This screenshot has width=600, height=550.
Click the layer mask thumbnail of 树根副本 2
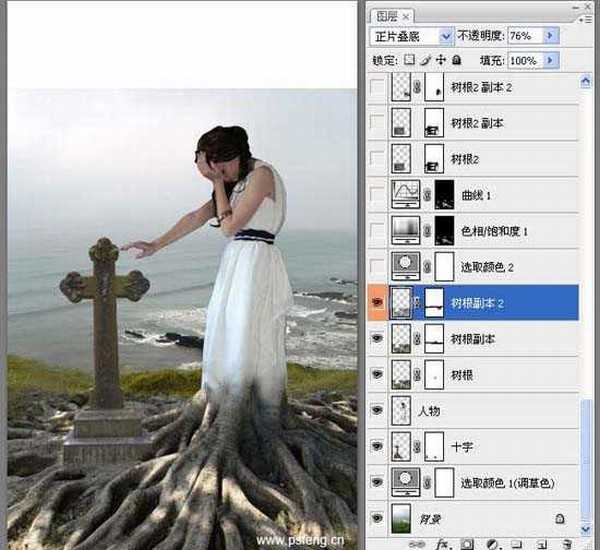tap(434, 302)
